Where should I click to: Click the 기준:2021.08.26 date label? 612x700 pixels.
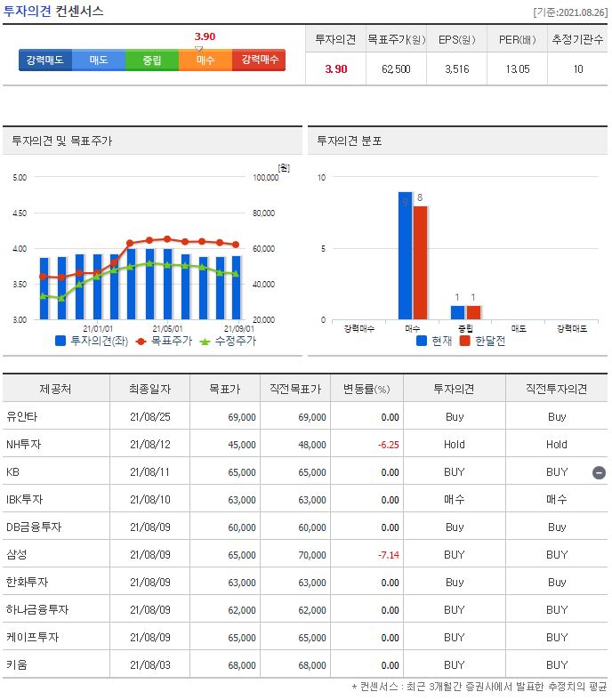[x=570, y=12]
